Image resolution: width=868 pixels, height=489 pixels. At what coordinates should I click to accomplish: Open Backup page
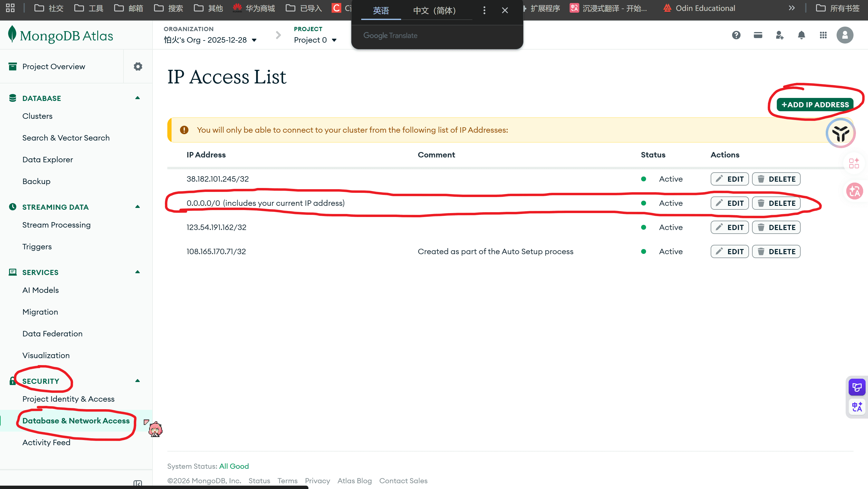36,181
